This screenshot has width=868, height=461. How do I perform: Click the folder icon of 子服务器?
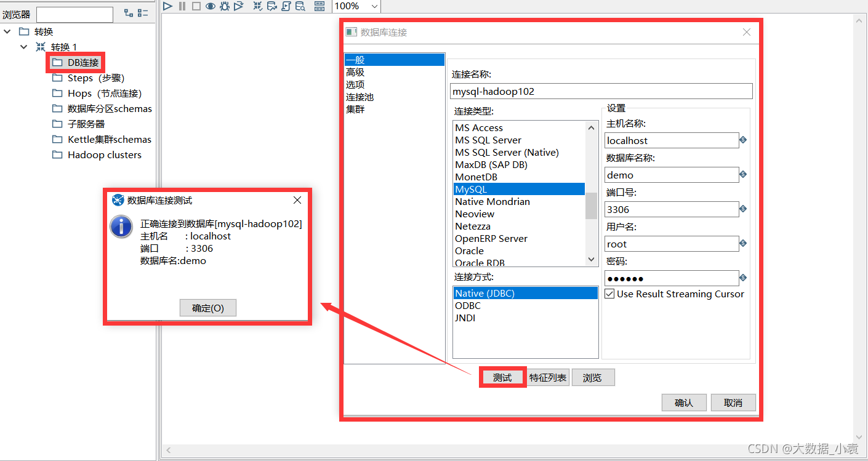coord(57,124)
